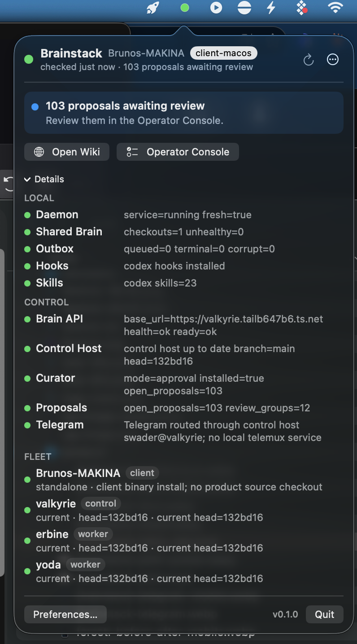Click the v0.1.0 version label
Viewport: 357px width, 644px height.
click(285, 614)
